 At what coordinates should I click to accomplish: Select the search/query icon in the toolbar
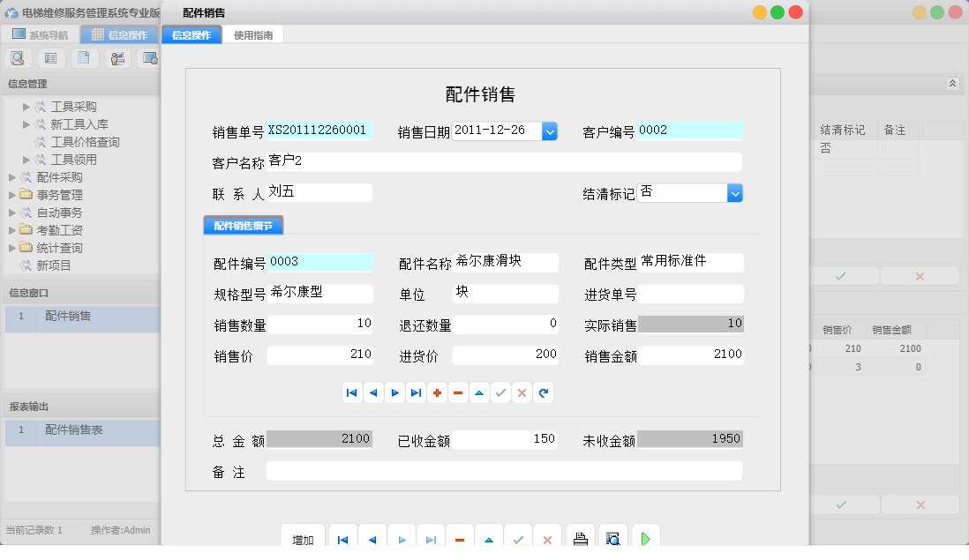[18, 57]
